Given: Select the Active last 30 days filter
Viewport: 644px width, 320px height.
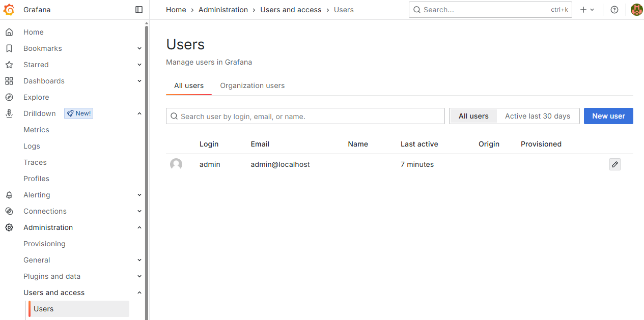Looking at the screenshot, I should (x=538, y=116).
